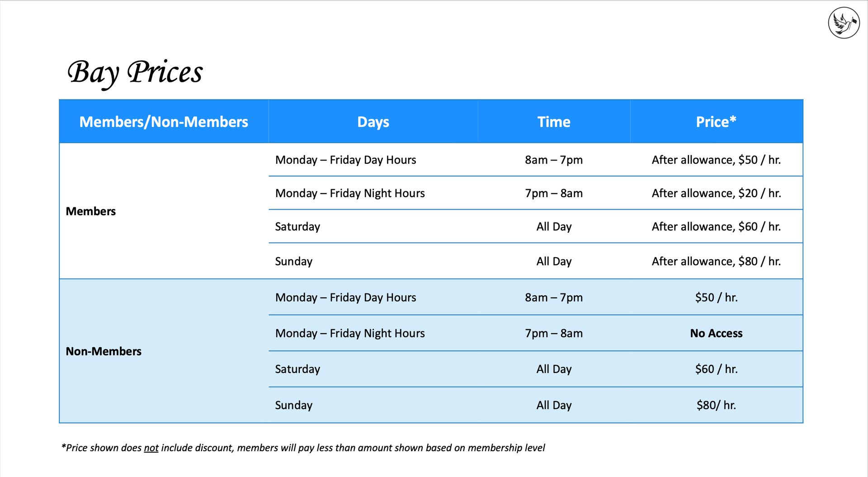The image size is (868, 477).
Task: Click non-members' $80/ hr. price cell
Action: (x=716, y=405)
